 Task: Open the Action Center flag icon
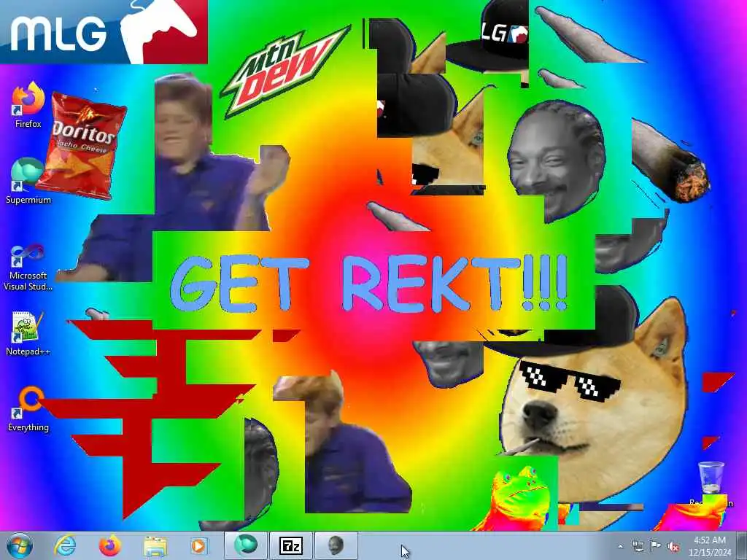click(x=656, y=546)
